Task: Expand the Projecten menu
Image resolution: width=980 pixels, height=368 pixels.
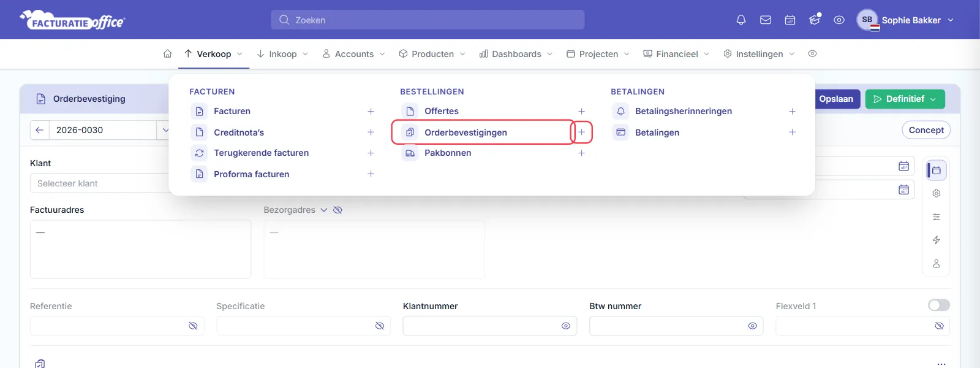Action: click(598, 54)
